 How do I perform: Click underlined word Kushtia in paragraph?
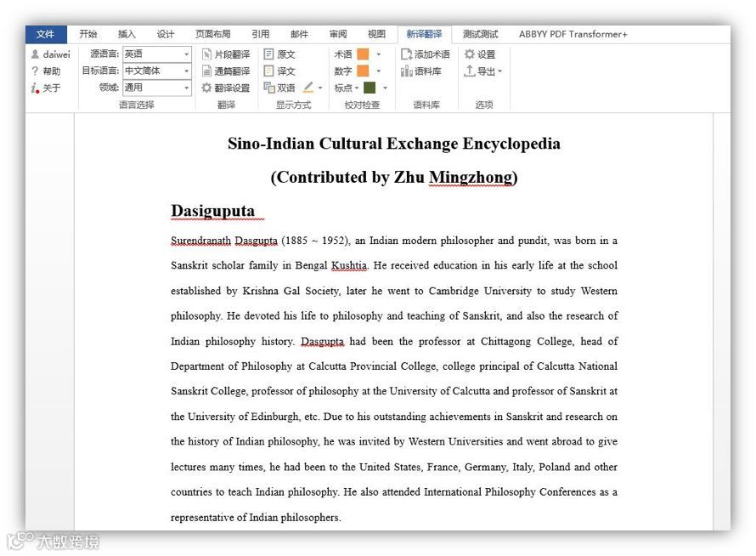pyautogui.click(x=349, y=265)
